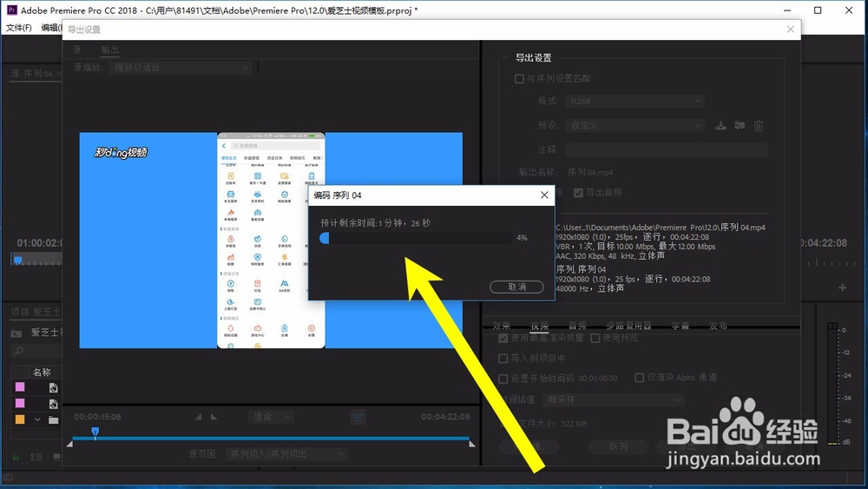868x489 pixels.
Task: Click the 名称 column header
Action: [x=42, y=372]
